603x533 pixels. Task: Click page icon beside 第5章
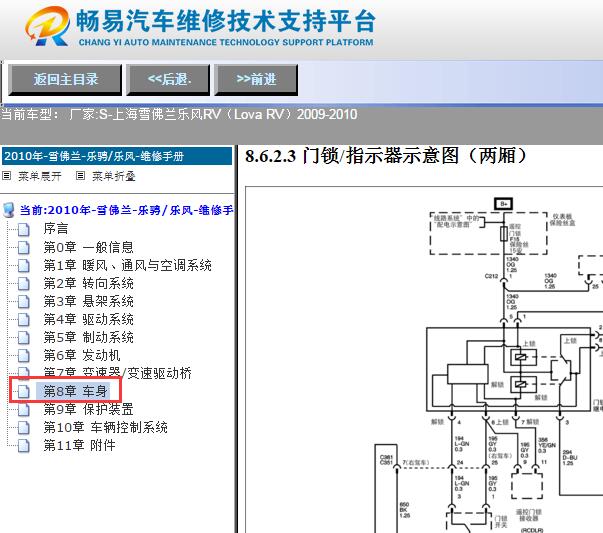click(24, 338)
